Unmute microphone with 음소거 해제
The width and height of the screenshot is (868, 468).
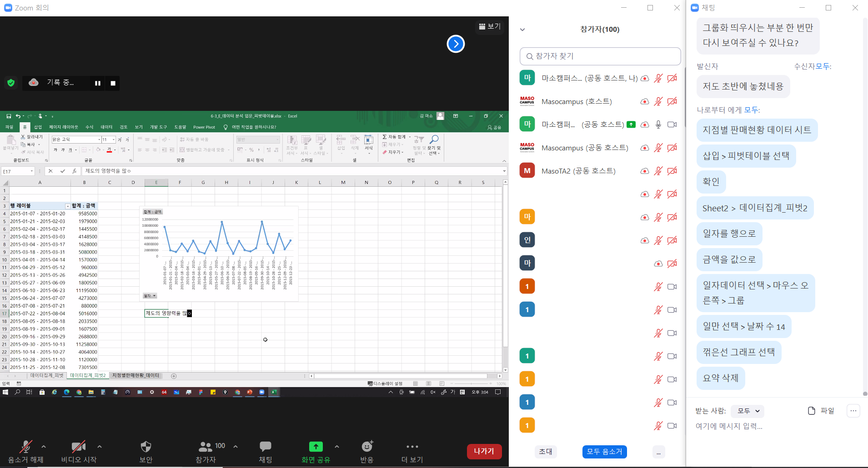click(25, 447)
